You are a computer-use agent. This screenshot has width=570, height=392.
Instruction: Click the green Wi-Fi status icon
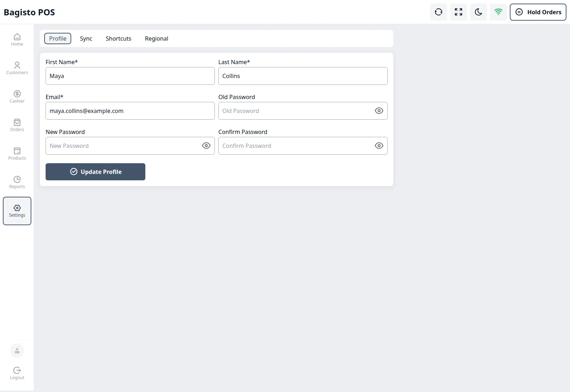coord(498,12)
